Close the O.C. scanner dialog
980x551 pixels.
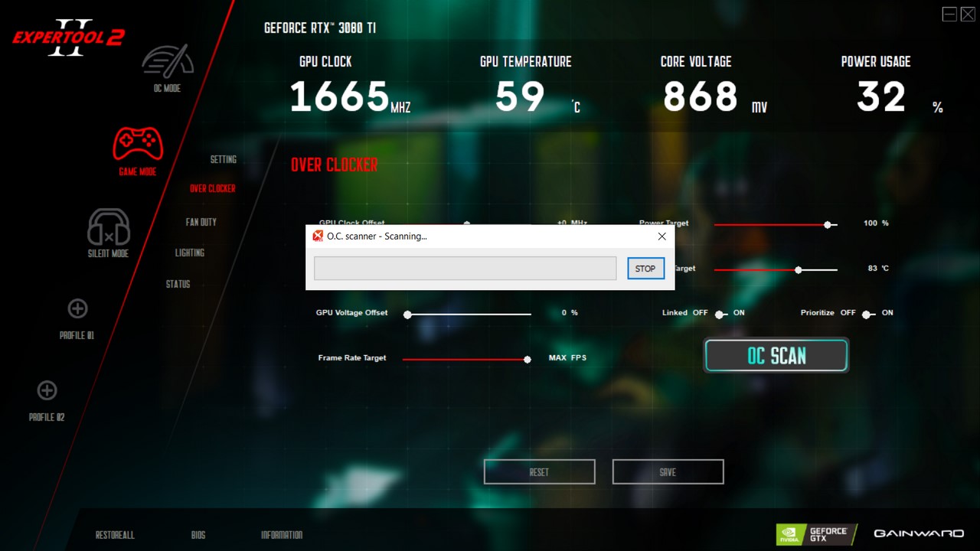(662, 236)
